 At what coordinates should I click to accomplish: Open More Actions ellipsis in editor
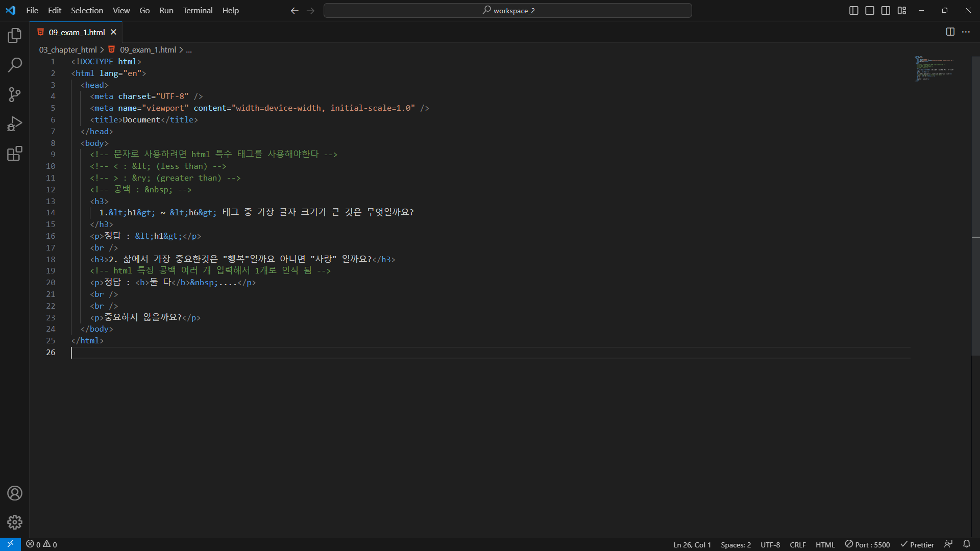pyautogui.click(x=966, y=32)
